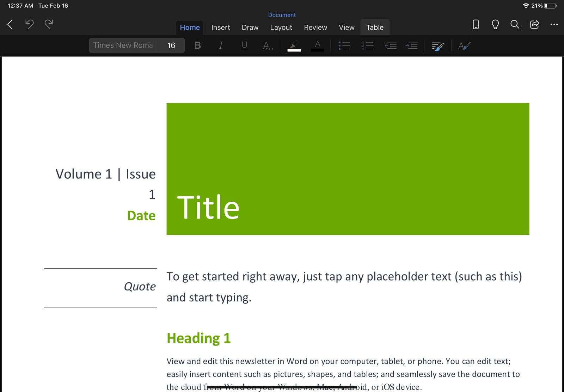Viewport: 564px width, 392px height.
Task: Toggle more text effects options
Action: point(268,45)
